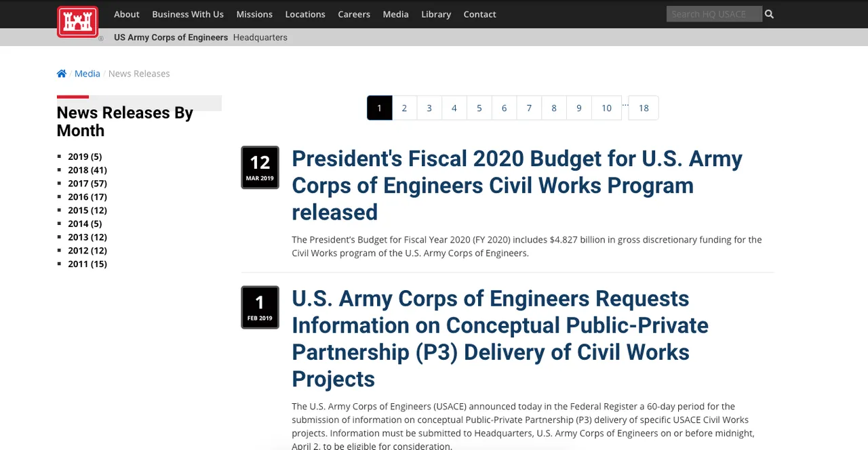868x450 pixels.
Task: Go to pagination page 7
Action: click(529, 108)
